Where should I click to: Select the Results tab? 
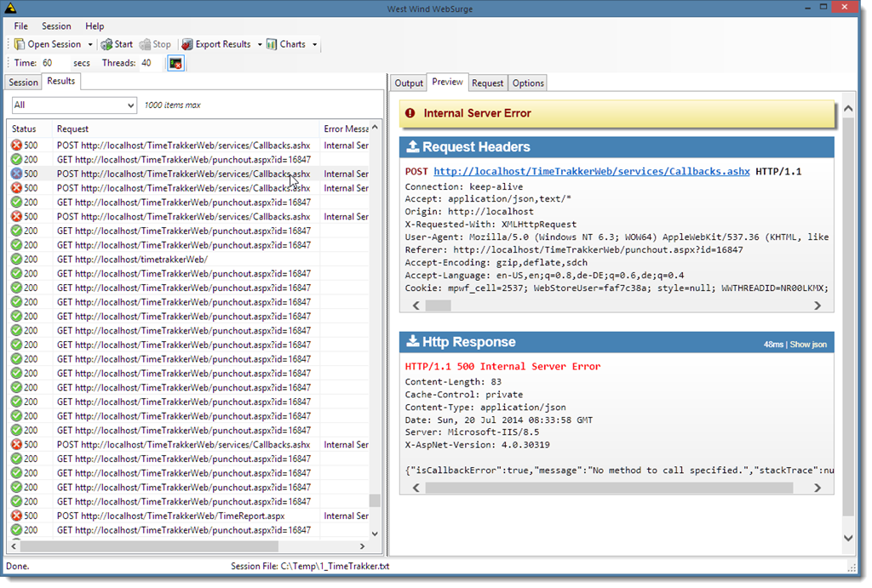[x=61, y=81]
